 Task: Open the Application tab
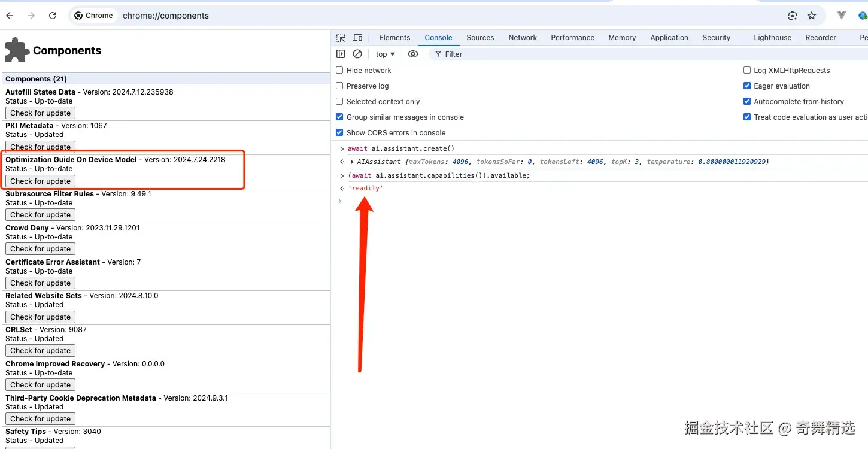[669, 37]
